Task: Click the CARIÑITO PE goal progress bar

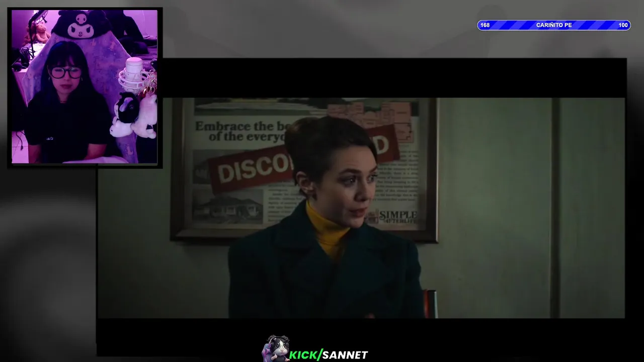Action: pos(554,25)
